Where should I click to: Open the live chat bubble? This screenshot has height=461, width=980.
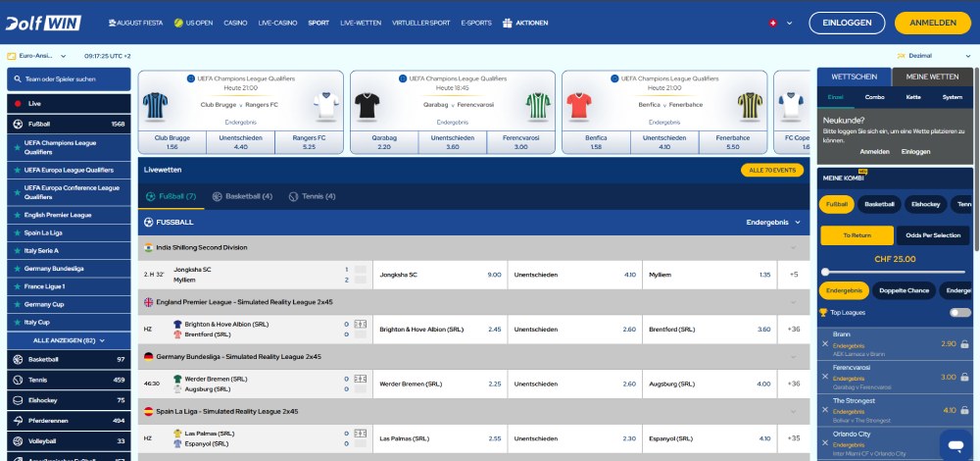(x=954, y=444)
